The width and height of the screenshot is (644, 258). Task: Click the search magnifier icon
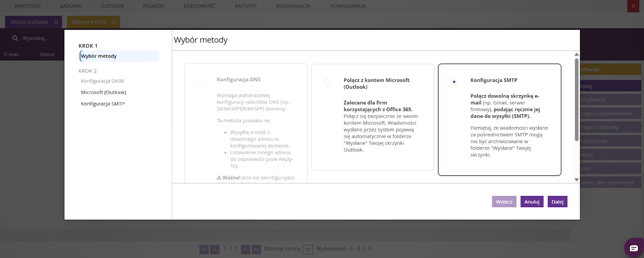tap(15, 38)
